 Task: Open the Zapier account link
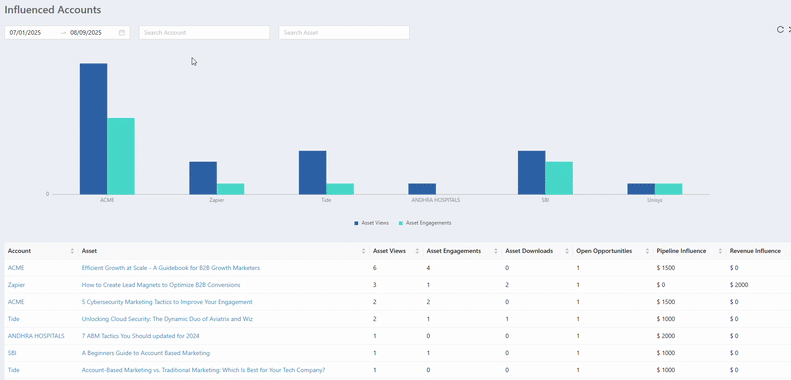point(16,285)
